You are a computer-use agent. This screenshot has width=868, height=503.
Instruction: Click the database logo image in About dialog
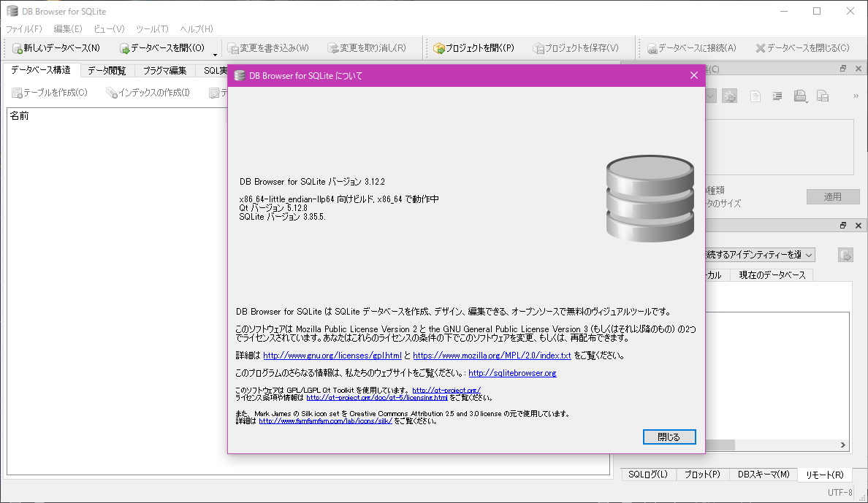[x=650, y=198]
